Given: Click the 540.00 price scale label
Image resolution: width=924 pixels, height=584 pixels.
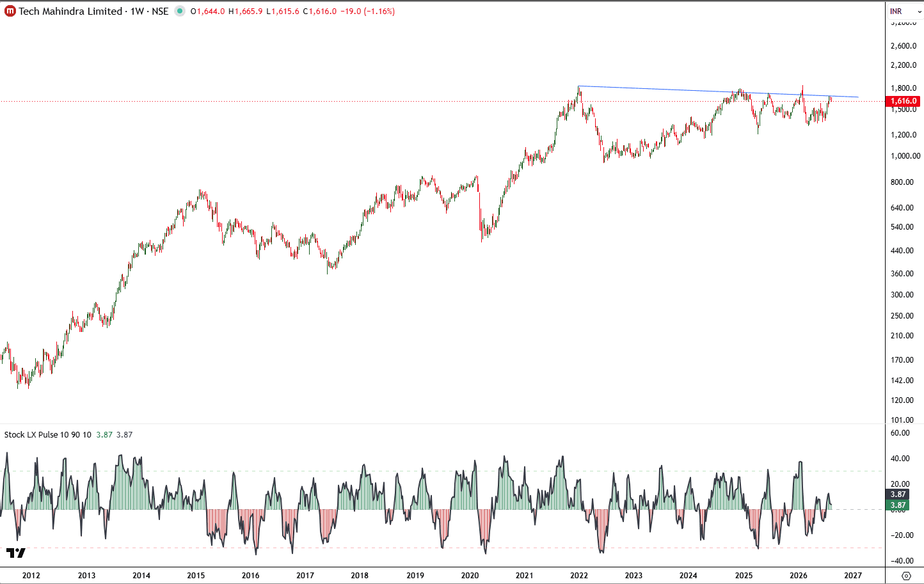Looking at the screenshot, I should click(x=902, y=227).
